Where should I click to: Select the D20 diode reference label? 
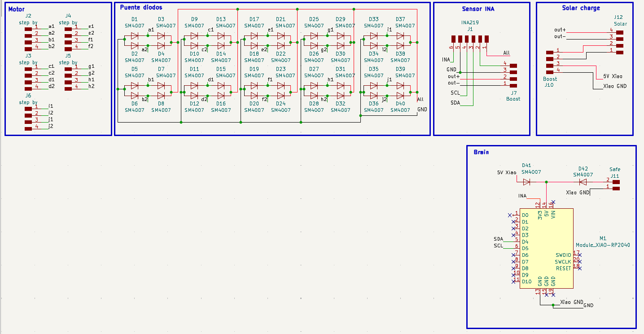(254, 104)
